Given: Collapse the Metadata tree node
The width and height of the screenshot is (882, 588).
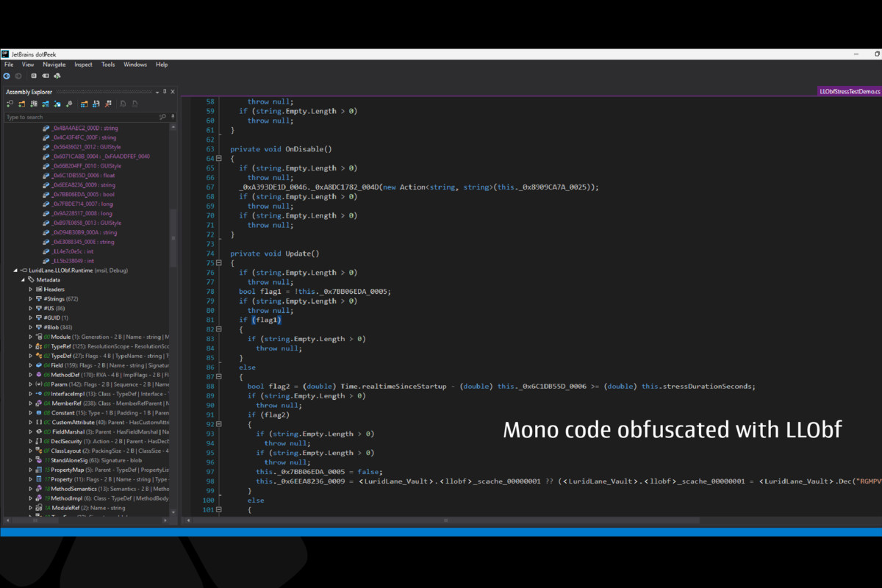Looking at the screenshot, I should [x=23, y=280].
